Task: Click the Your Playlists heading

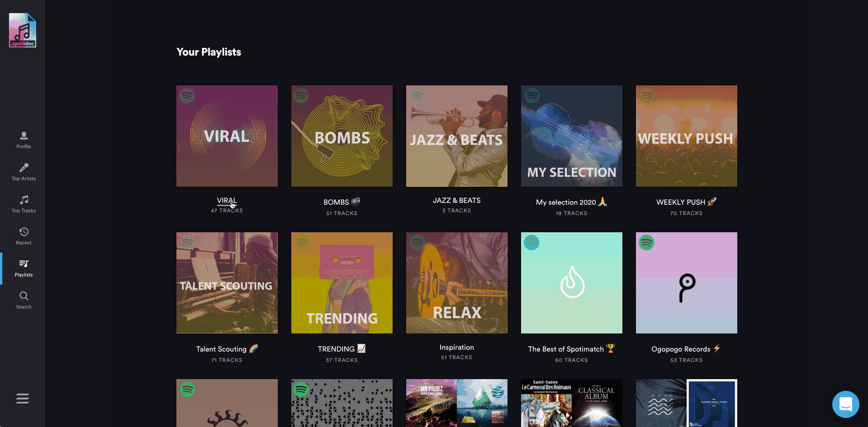Action: (209, 52)
